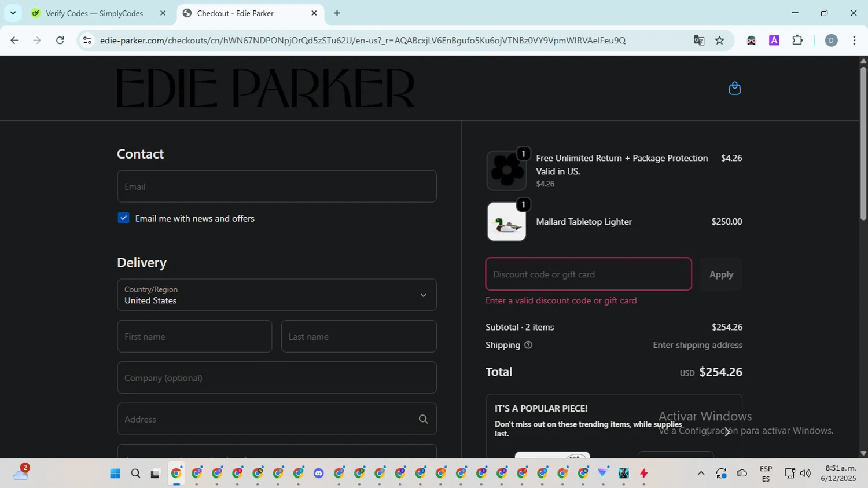Open Task View on taskbar
Viewport: 868px width, 488px height.
click(155, 474)
